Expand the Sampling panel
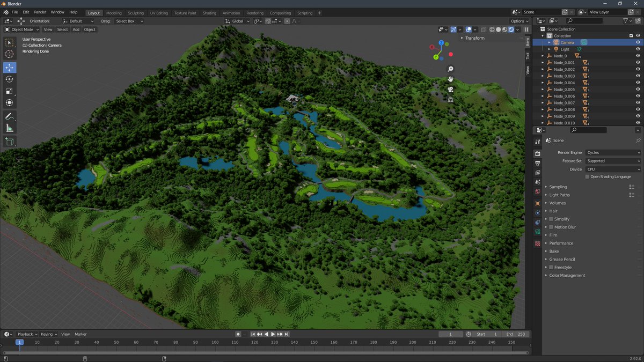Image resolution: width=644 pixels, height=362 pixels. (x=558, y=187)
